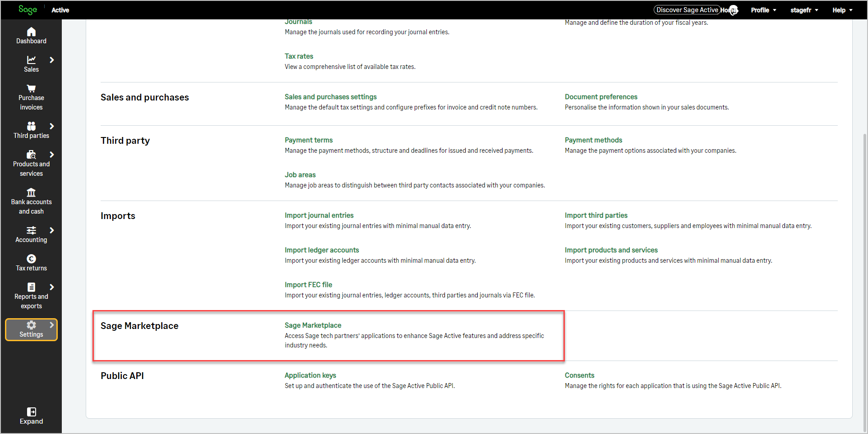Click the 'Imports' section heading

pyautogui.click(x=118, y=216)
